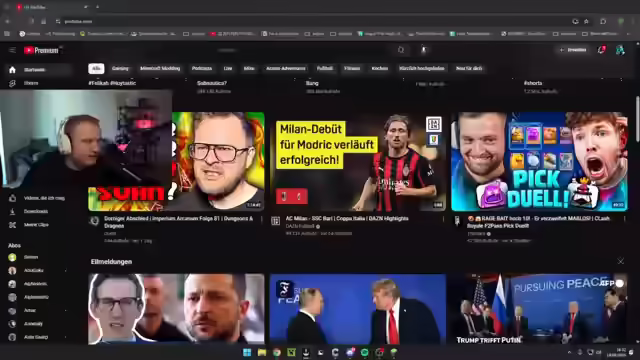This screenshot has width=640, height=360.
Task: Select the Kochen filter chip
Action: (380, 69)
